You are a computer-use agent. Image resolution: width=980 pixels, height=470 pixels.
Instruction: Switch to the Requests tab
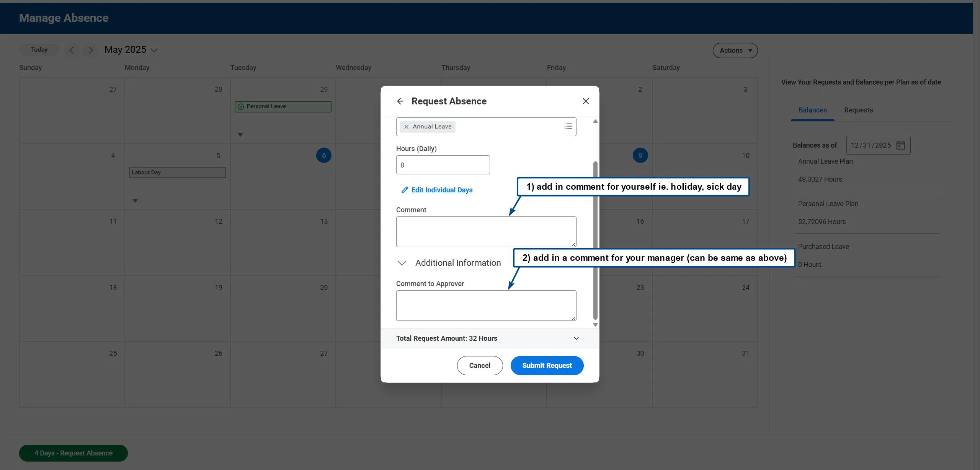[858, 110]
